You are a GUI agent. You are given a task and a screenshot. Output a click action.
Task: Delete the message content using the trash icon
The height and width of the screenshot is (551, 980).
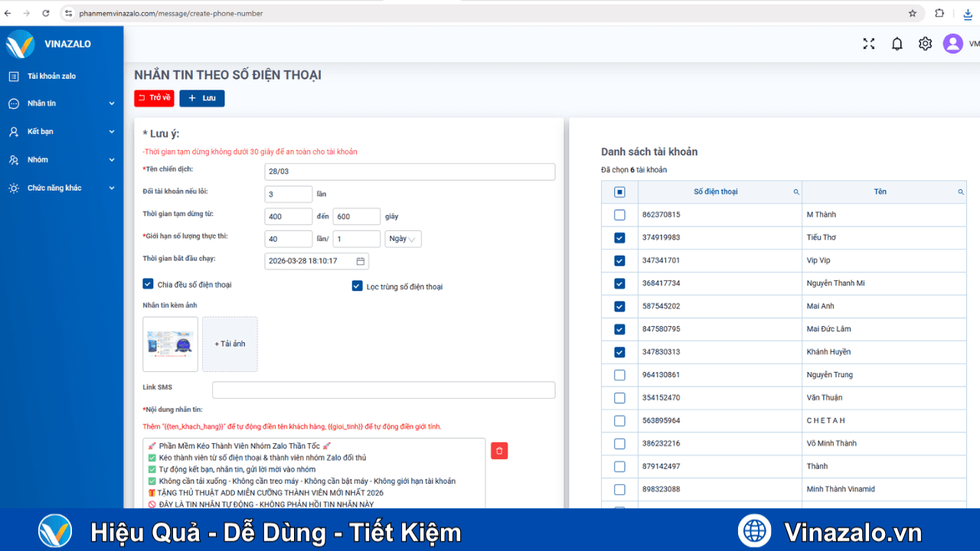coord(498,451)
